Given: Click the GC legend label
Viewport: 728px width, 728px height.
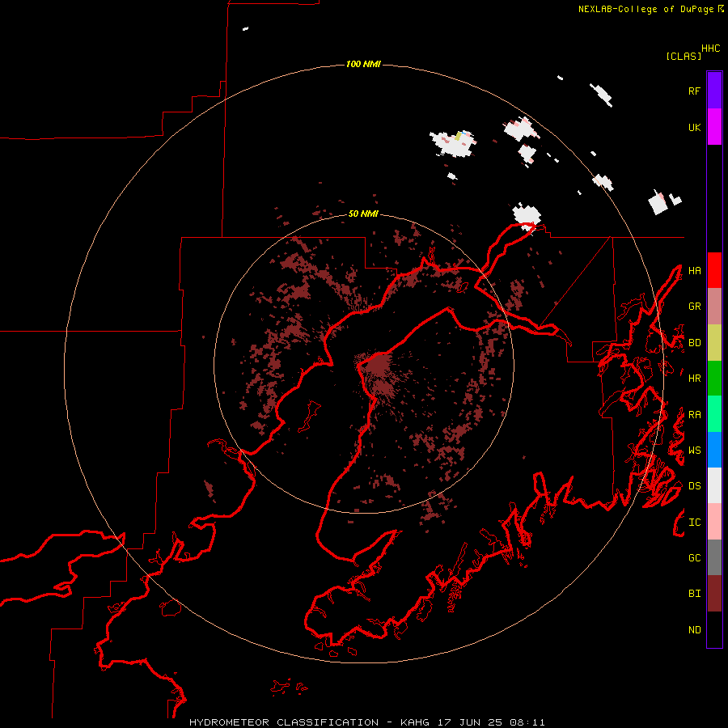Looking at the screenshot, I should 694,557.
